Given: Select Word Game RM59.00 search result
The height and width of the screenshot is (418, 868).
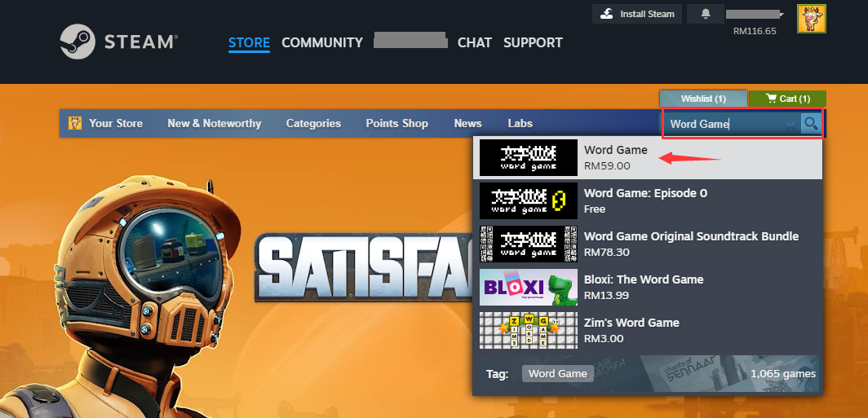Looking at the screenshot, I should [x=648, y=158].
